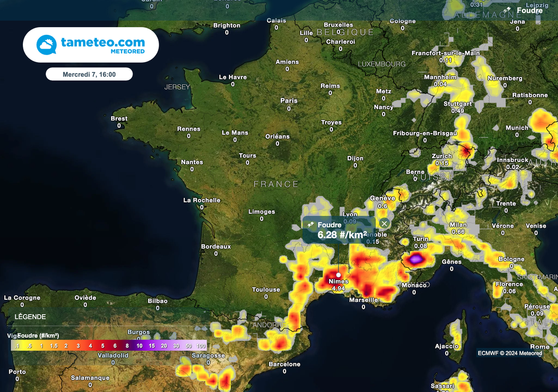This screenshot has width=558, height=392.
Task: Click the Turin value 0.08 marker
Action: (x=420, y=246)
